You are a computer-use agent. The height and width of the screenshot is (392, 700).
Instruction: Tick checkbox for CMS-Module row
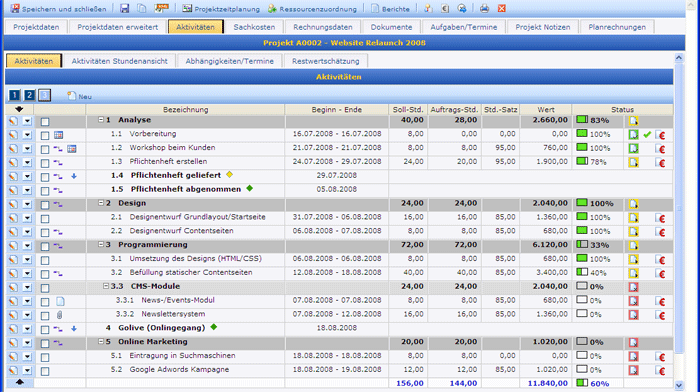tap(45, 288)
